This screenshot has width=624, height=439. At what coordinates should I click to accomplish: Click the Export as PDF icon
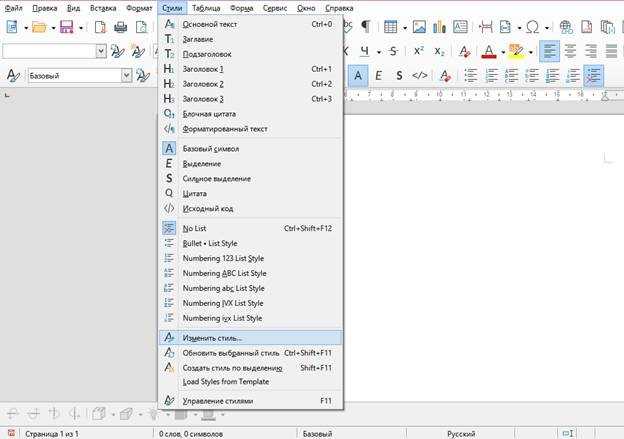101,27
